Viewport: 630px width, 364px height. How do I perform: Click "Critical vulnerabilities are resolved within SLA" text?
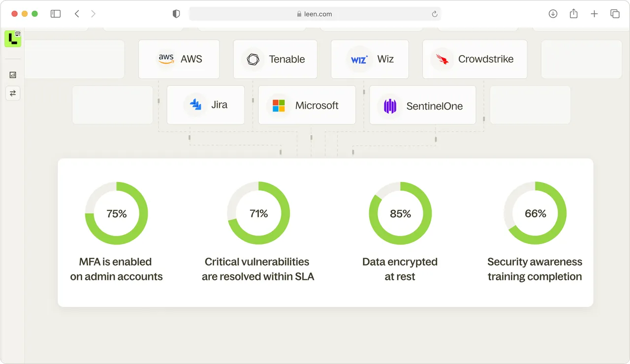pos(258,269)
